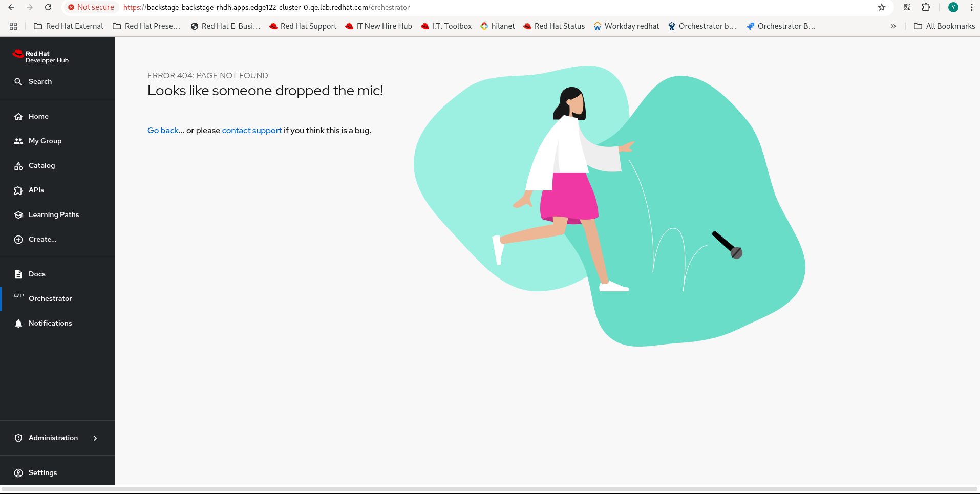980x494 pixels.
Task: Open Catalog in the sidebar
Action: (57, 165)
